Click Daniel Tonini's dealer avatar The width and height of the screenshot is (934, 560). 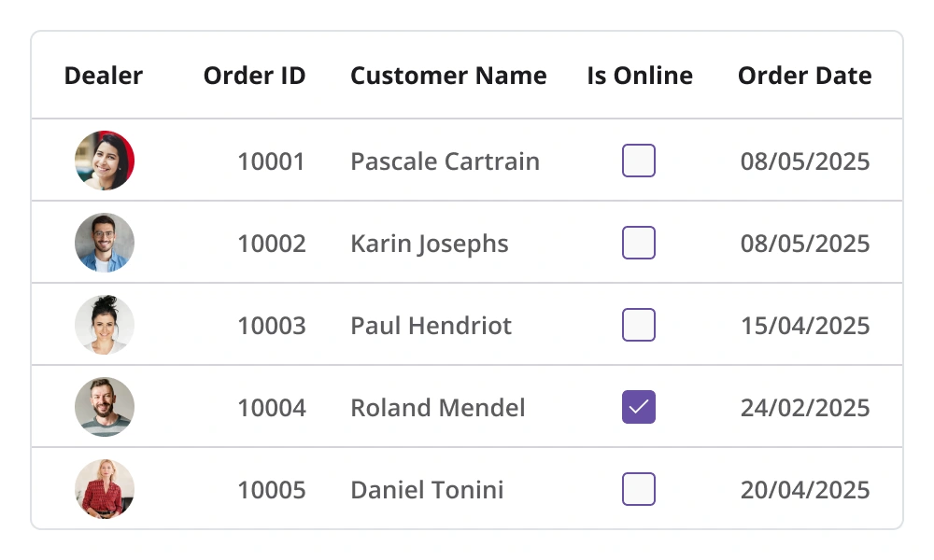[x=105, y=489]
